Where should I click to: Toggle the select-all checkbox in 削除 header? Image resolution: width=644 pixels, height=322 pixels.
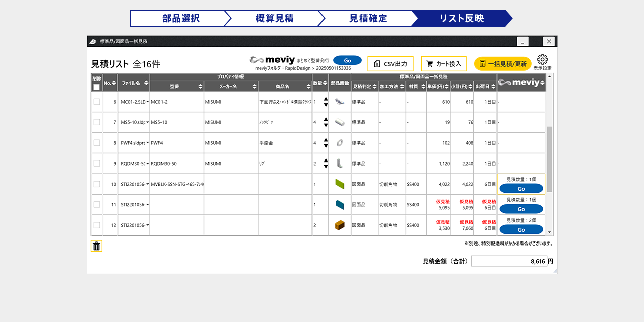click(x=96, y=87)
